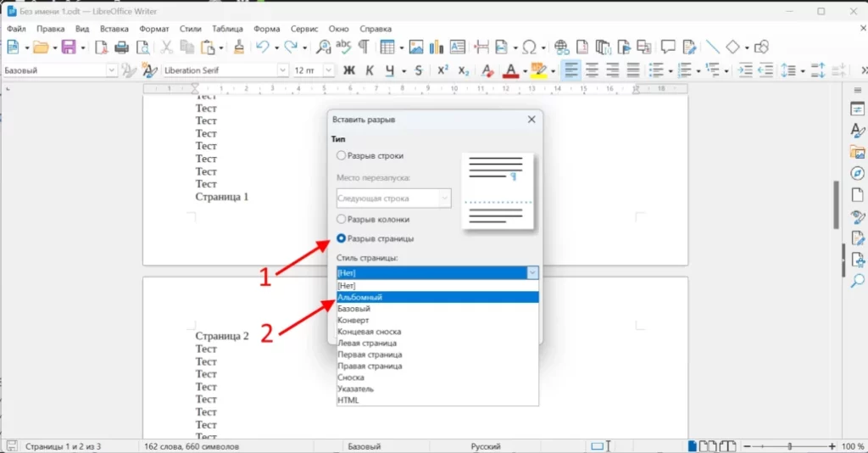Toggle Italic formatting К
This screenshot has height=453, width=868.
point(370,70)
